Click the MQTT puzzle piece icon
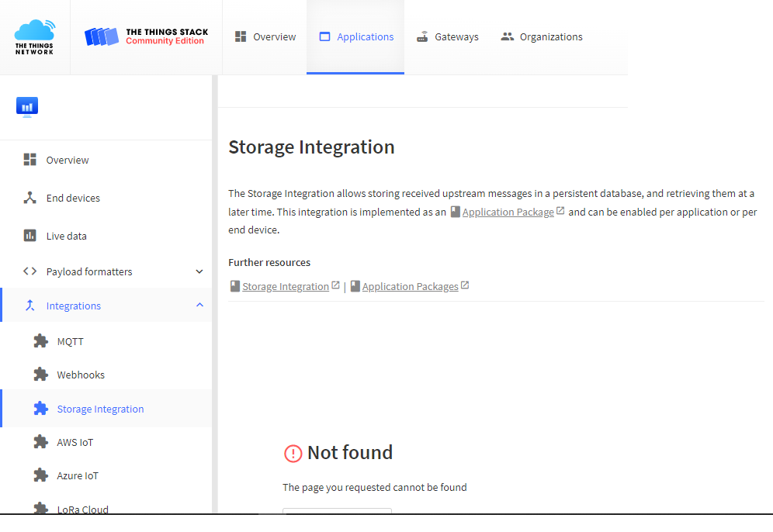This screenshot has width=773, height=532. pyautogui.click(x=41, y=341)
